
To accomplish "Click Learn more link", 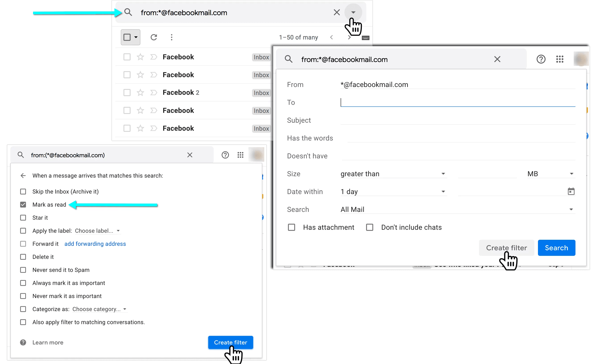I will click(48, 343).
